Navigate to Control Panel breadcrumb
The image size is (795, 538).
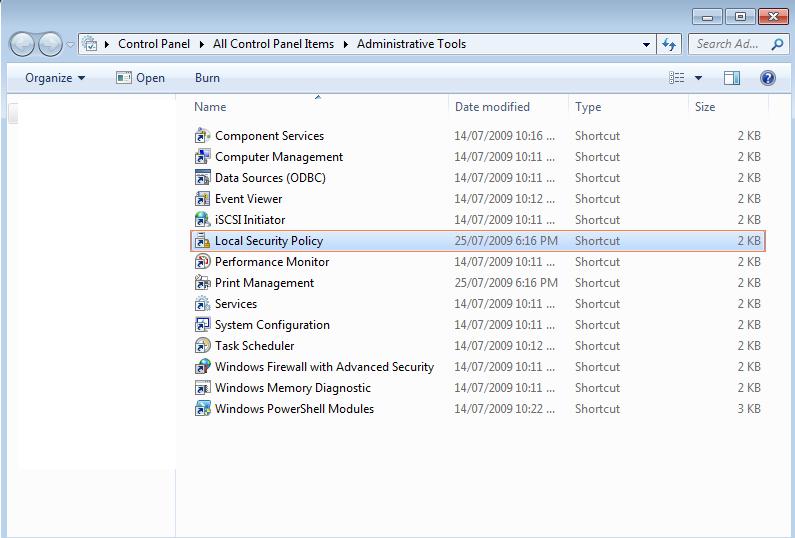154,44
